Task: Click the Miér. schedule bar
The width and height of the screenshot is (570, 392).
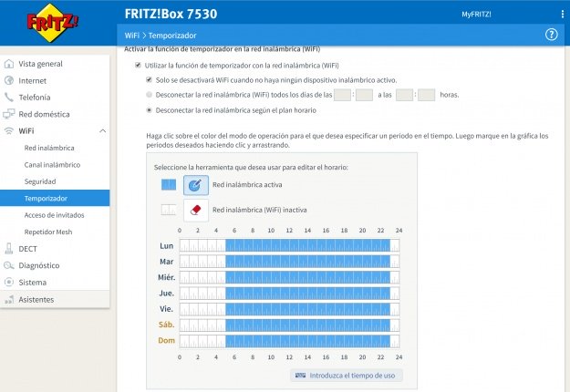Action: [289, 277]
